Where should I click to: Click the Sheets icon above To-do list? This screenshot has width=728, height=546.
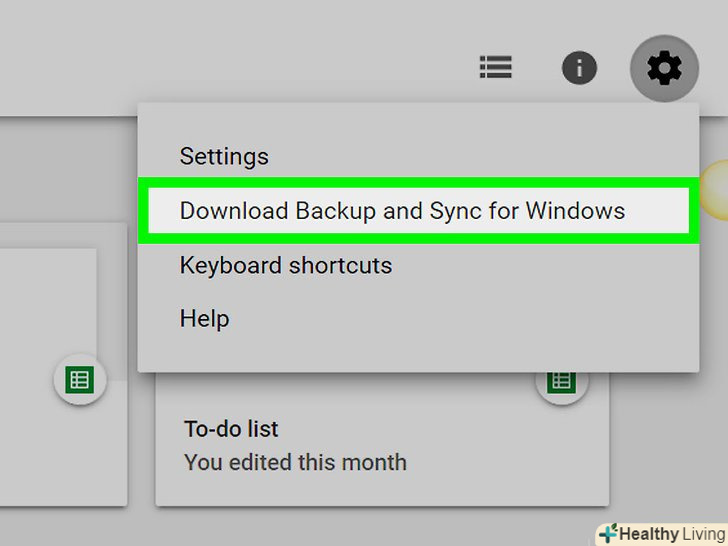(561, 381)
